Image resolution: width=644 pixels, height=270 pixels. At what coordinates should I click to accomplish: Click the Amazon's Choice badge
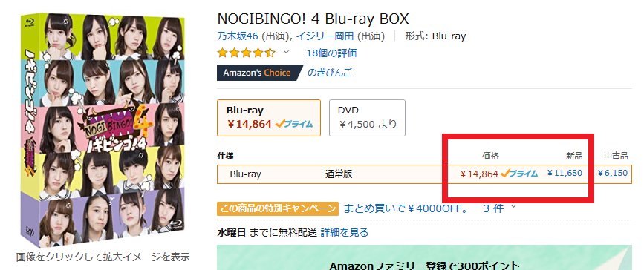pos(259,73)
